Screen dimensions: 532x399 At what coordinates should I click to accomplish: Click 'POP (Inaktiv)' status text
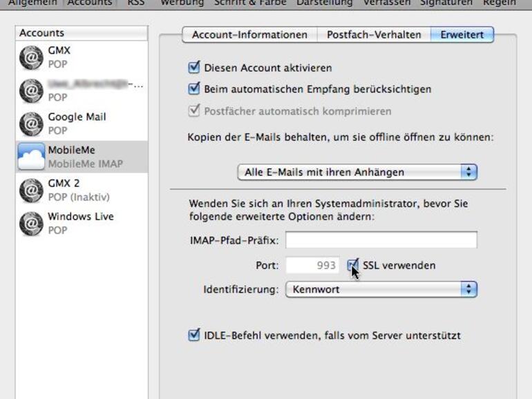79,197
